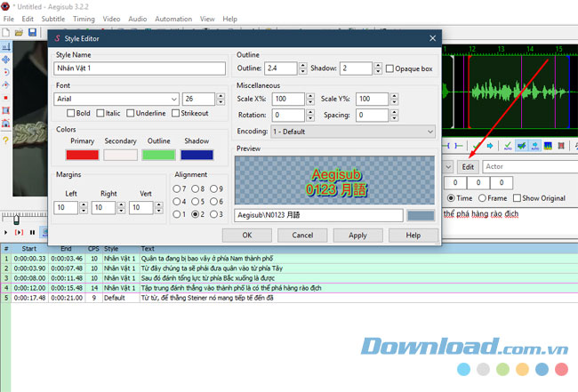Select the drag subtitles crosshair tool
The width and height of the screenshot is (578, 392).
click(6, 60)
